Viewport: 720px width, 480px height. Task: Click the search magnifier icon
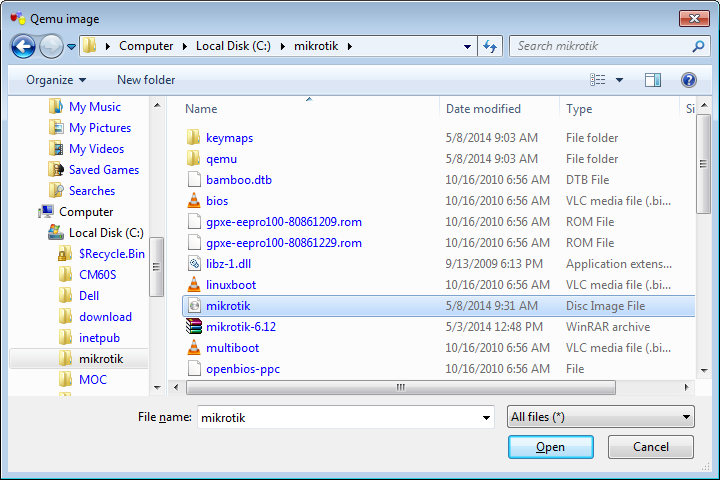click(x=698, y=46)
